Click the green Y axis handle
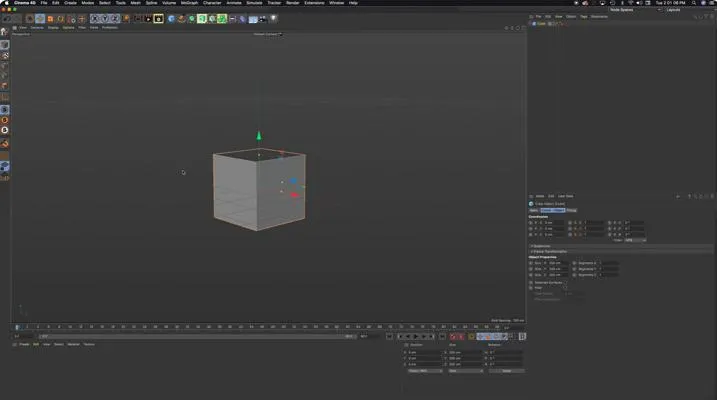717x400 pixels. click(259, 135)
